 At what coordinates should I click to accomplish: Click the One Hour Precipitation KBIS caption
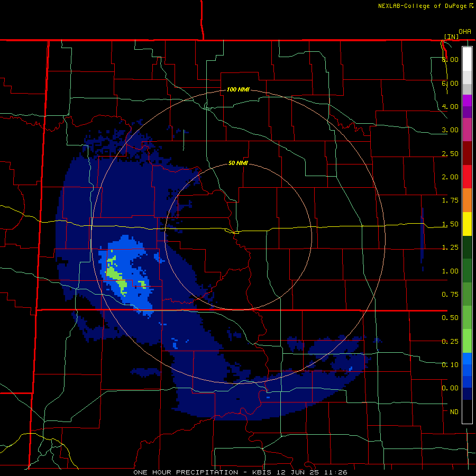(240, 472)
